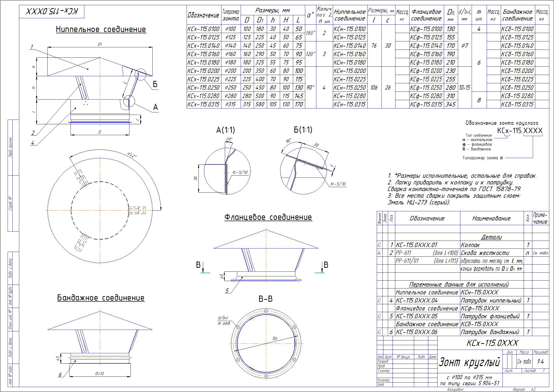Click the rotated stamp 'КСх-115.0ХХХ' at top left
The height and width of the screenshot is (392, 554).
(52, 12)
